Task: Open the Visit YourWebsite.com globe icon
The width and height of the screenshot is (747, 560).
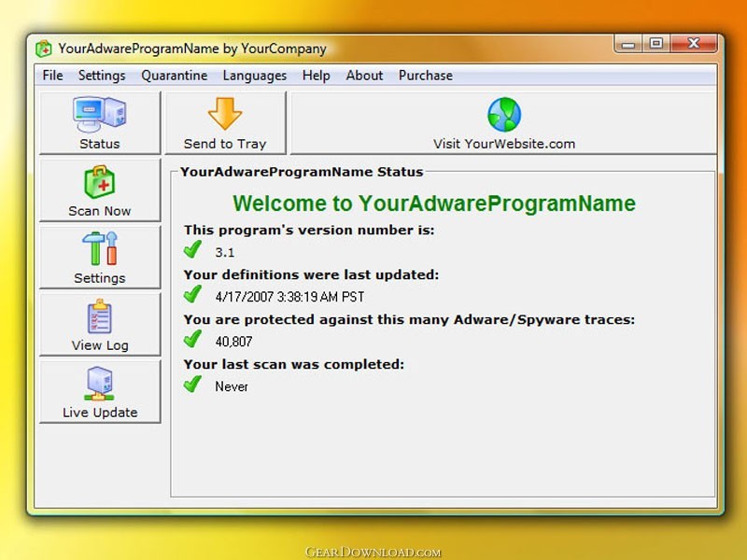Action: pyautogui.click(x=504, y=114)
